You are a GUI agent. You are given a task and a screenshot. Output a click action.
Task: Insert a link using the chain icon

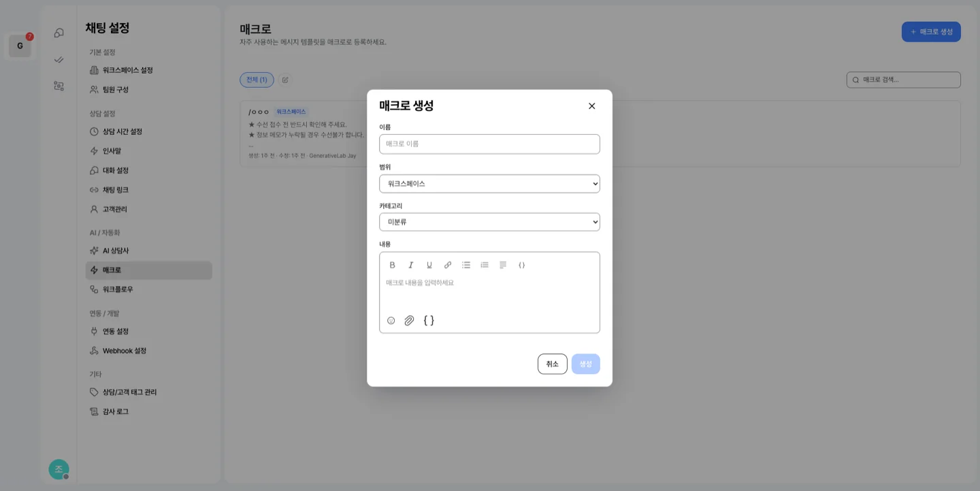click(x=448, y=265)
